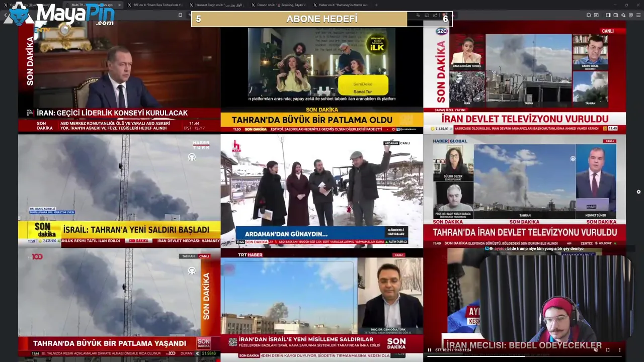Switch to the 'Demon on X' tab
644x362 pixels.
pos(278,5)
